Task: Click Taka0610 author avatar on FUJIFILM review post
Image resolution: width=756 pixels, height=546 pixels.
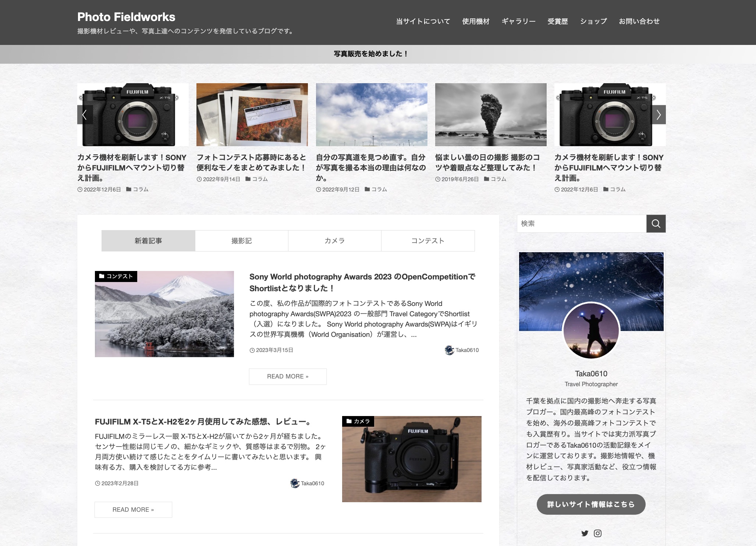Action: [x=295, y=483]
